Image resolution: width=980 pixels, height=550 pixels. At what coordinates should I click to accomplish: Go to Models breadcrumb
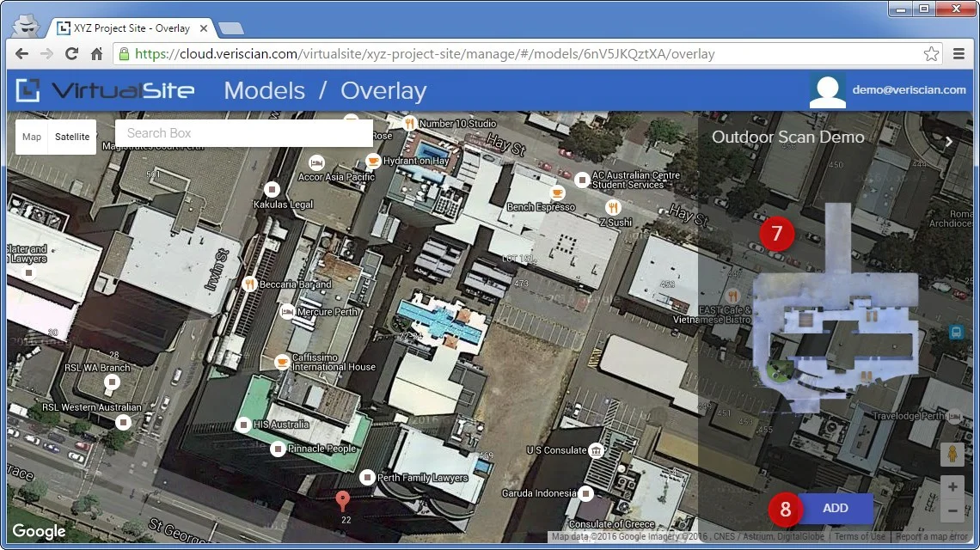tap(265, 90)
